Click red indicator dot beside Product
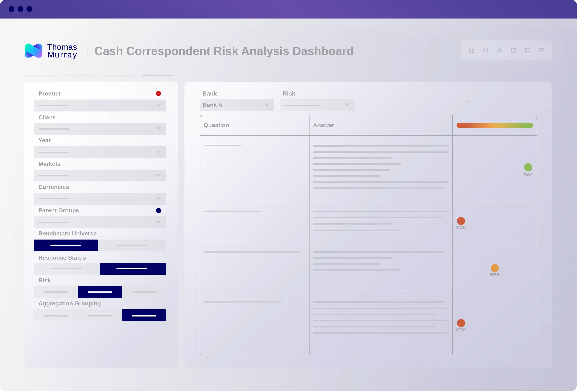 tap(158, 94)
